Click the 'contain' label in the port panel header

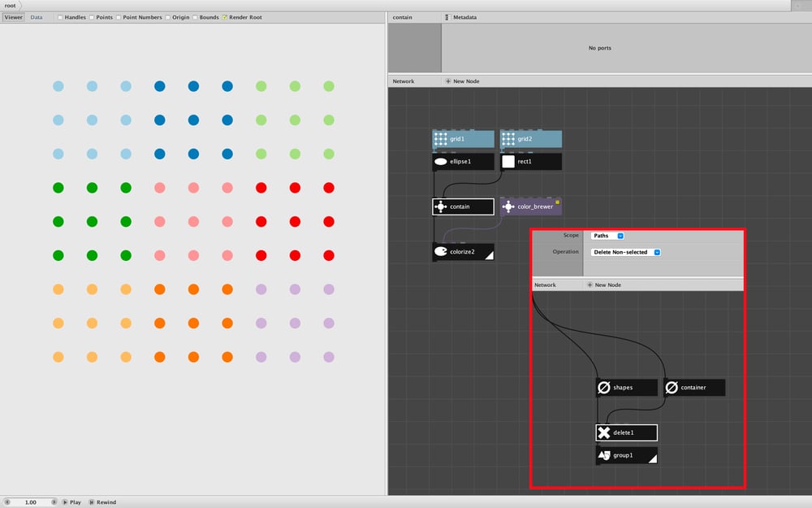click(x=403, y=17)
